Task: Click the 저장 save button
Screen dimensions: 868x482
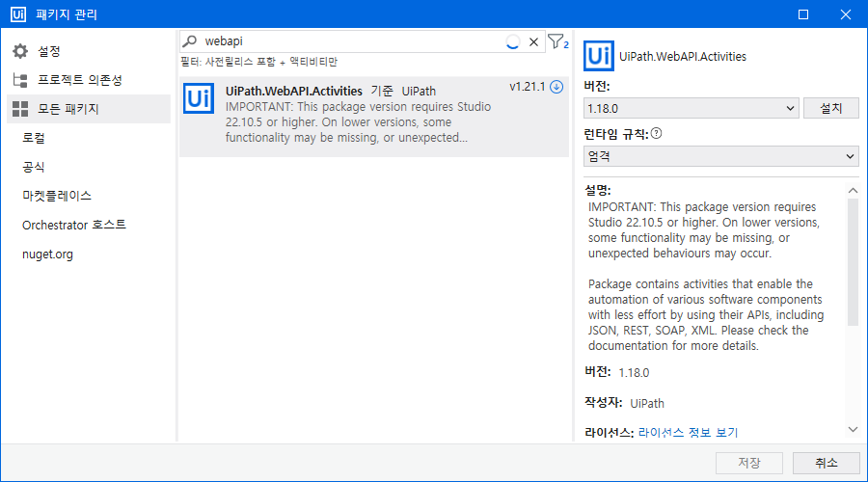Action: pyautogui.click(x=749, y=463)
